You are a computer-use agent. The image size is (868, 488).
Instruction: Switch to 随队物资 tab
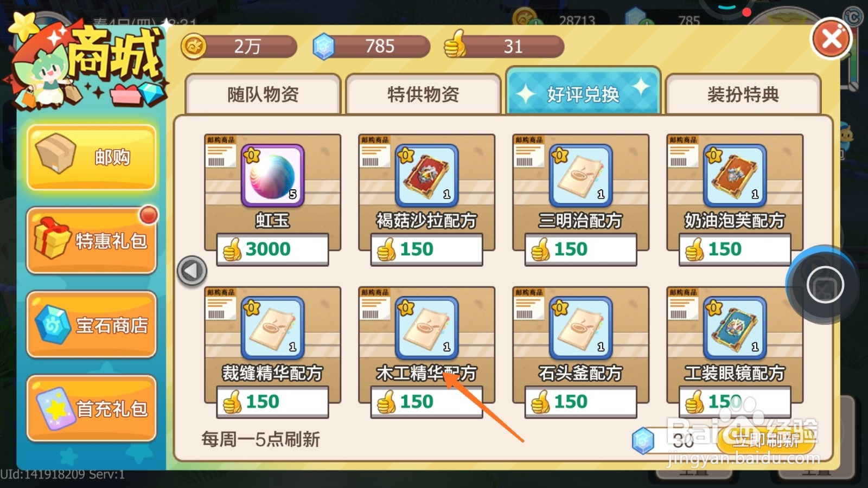coord(263,94)
